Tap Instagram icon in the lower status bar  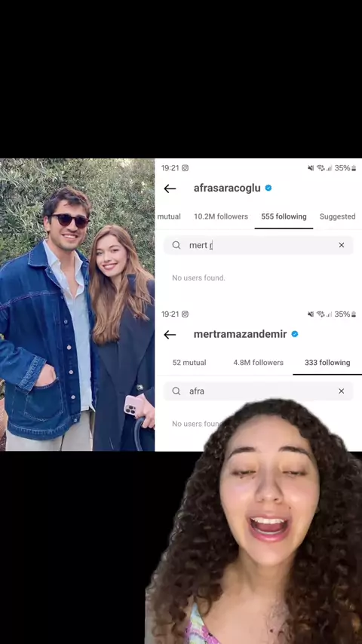186,314
